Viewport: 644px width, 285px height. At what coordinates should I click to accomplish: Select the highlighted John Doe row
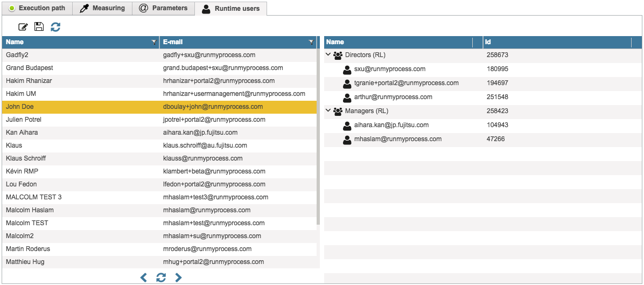pyautogui.click(x=159, y=107)
